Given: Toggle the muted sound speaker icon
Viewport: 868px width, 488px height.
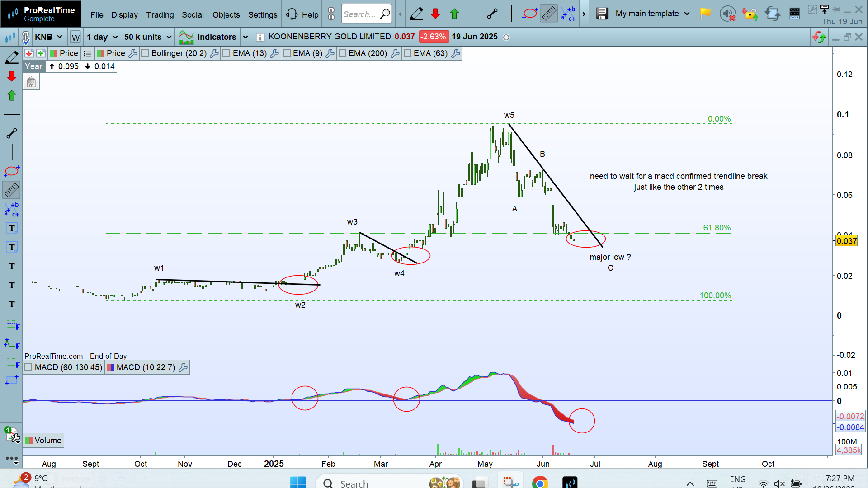Looking at the screenshot, I should [x=727, y=14].
